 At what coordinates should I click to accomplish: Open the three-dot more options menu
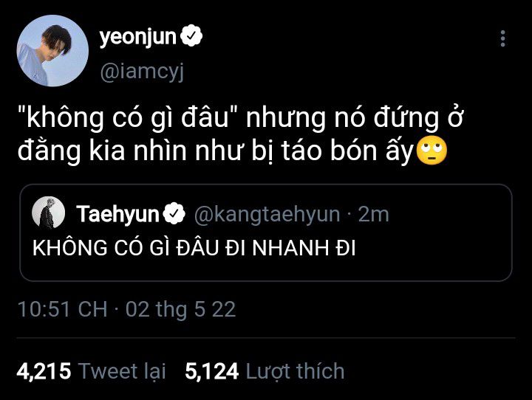point(503,38)
